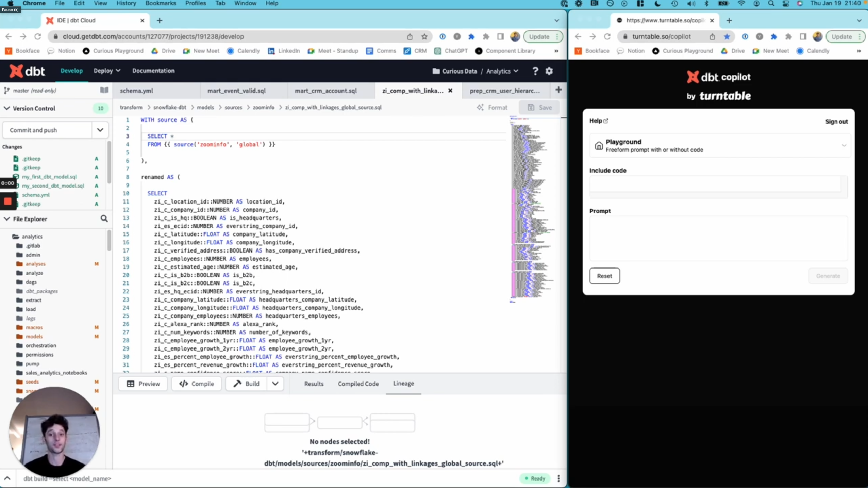The image size is (868, 488).
Task: Click the Reset button in copilot
Action: [604, 276]
